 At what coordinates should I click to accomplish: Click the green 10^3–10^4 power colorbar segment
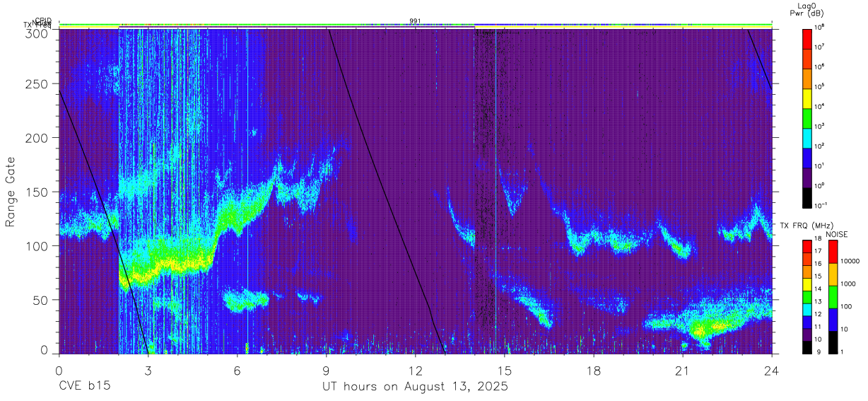tap(807, 117)
